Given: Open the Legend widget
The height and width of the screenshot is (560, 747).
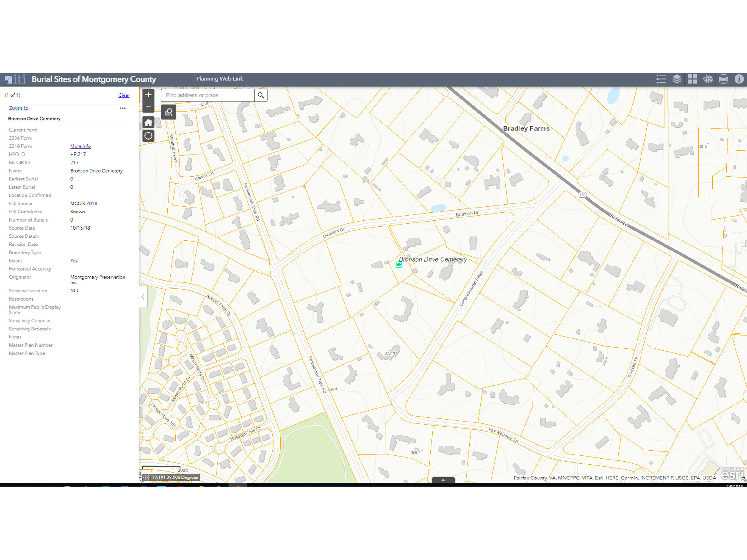Looking at the screenshot, I should coord(661,79).
